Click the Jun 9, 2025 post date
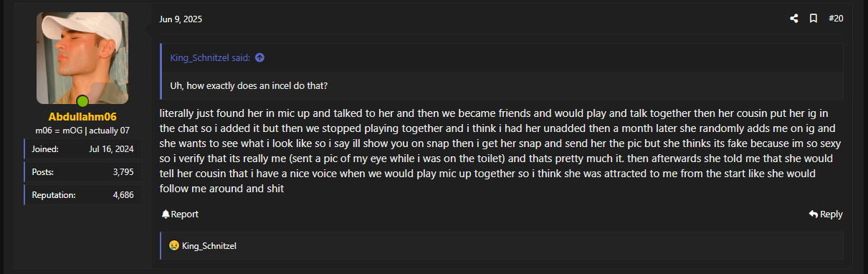The width and height of the screenshot is (868, 274). click(181, 19)
